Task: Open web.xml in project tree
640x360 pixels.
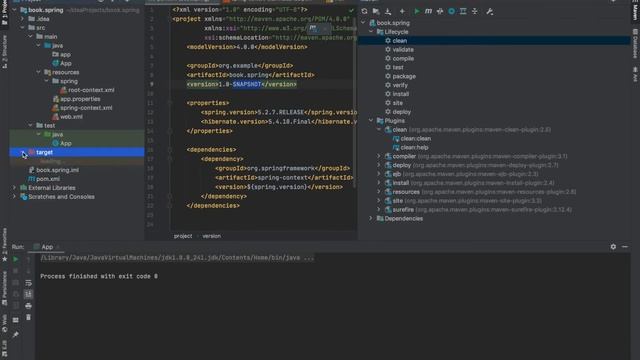Action: point(71,117)
